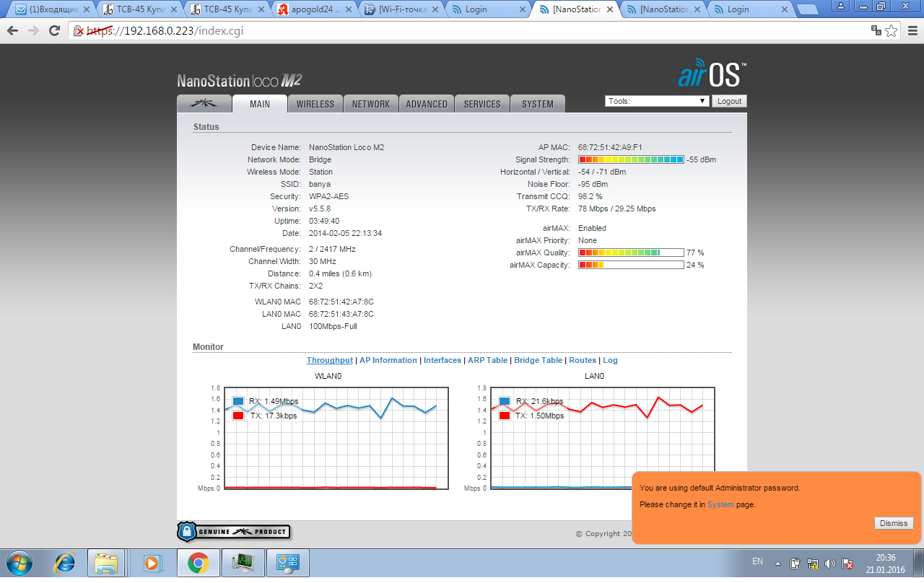The width and height of the screenshot is (924, 583).
Task: Click the address bar URL field
Action: (x=433, y=30)
